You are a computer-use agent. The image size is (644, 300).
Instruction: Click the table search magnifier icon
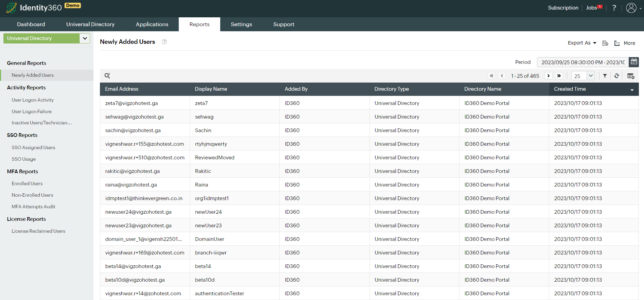click(107, 76)
